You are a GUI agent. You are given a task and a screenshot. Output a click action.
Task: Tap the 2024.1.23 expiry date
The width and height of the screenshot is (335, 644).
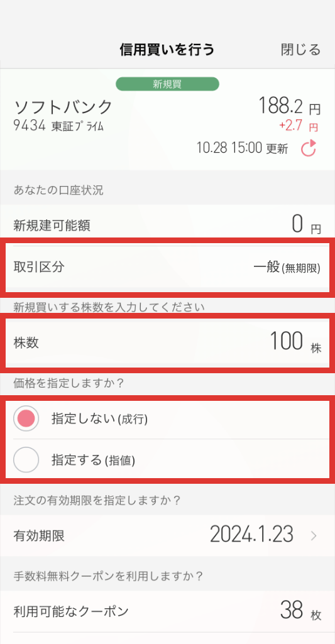pos(251,535)
